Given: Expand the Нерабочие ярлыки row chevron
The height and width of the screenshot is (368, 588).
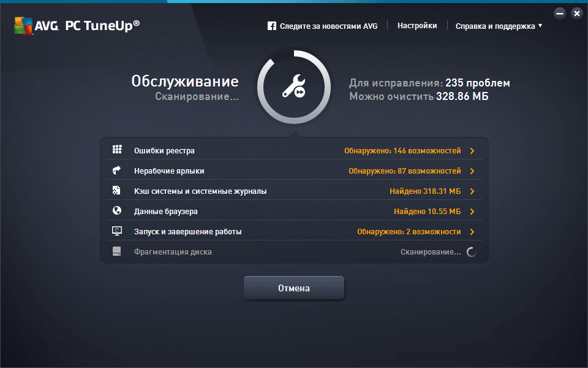Looking at the screenshot, I should pos(472,171).
